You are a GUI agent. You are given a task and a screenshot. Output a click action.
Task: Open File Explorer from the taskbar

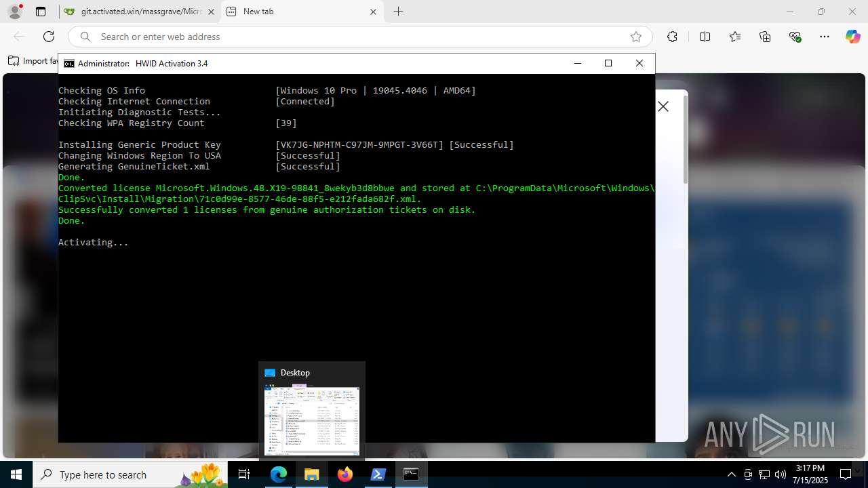(312, 474)
